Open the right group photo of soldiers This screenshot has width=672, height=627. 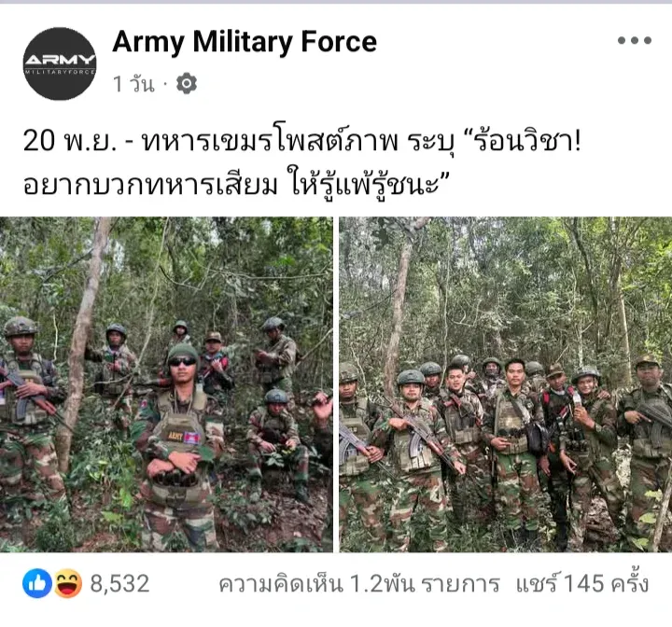(x=506, y=384)
